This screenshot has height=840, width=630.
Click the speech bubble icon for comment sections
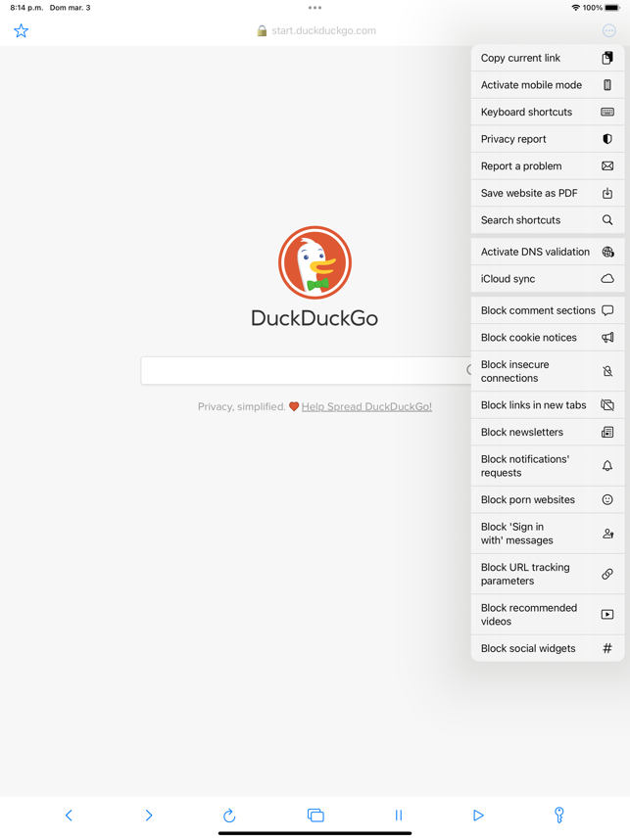click(x=606, y=310)
